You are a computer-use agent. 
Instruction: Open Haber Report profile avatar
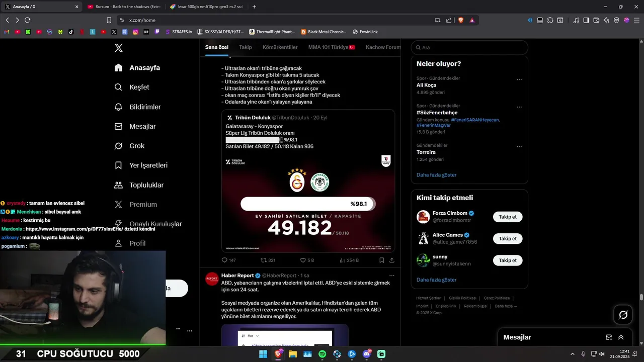coord(212,279)
